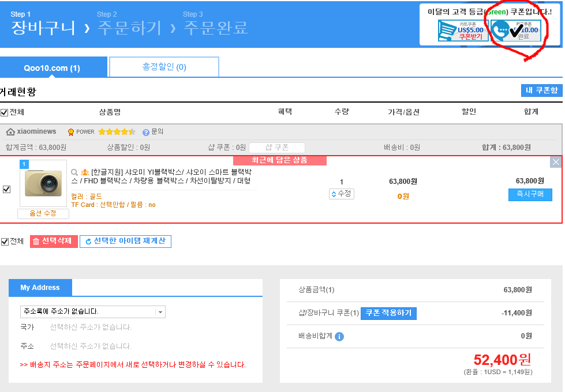Open the address book dropdown
Viewport: 565px width, 392px height.
(160, 312)
